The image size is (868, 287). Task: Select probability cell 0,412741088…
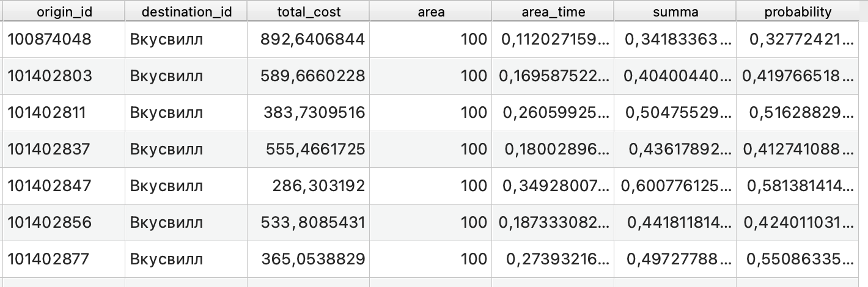click(x=798, y=150)
